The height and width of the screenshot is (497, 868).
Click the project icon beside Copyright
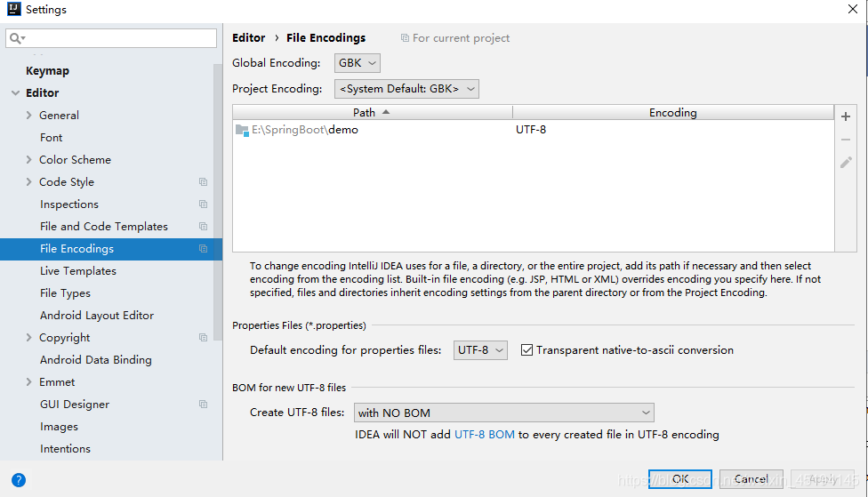coord(203,338)
